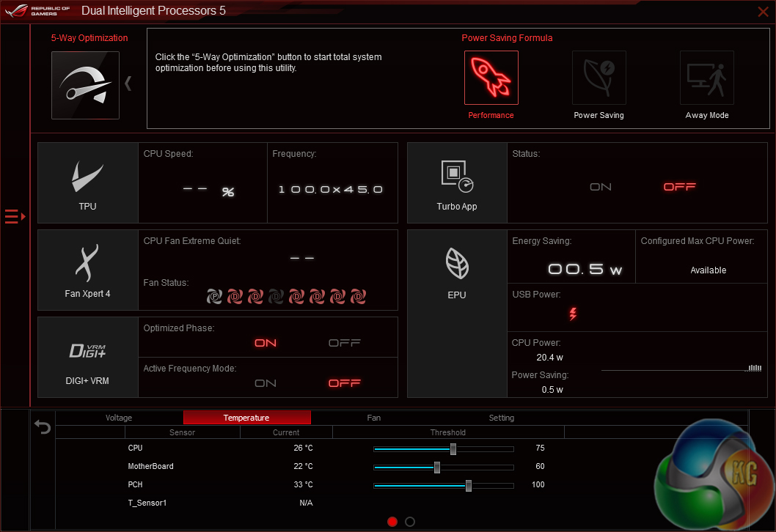This screenshot has height=532, width=776.
Task: Set Optimized Phase to OFF
Action: pyautogui.click(x=345, y=343)
